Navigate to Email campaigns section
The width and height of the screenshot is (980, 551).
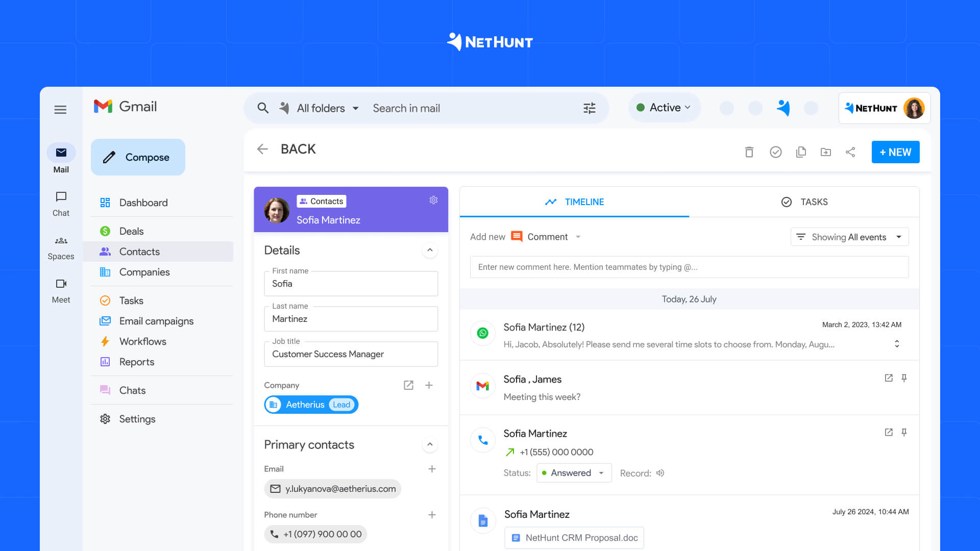click(x=156, y=320)
